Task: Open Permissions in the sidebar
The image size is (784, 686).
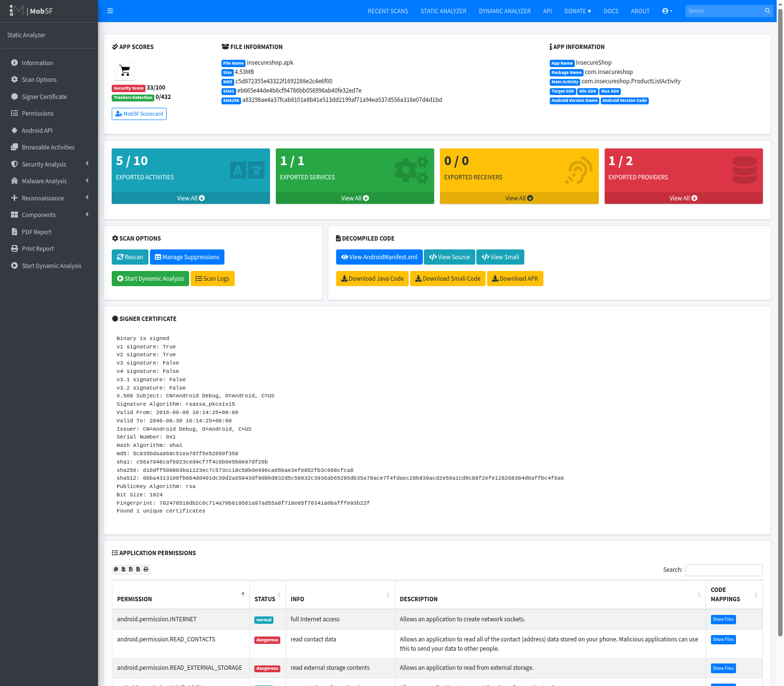Action: coord(49,113)
